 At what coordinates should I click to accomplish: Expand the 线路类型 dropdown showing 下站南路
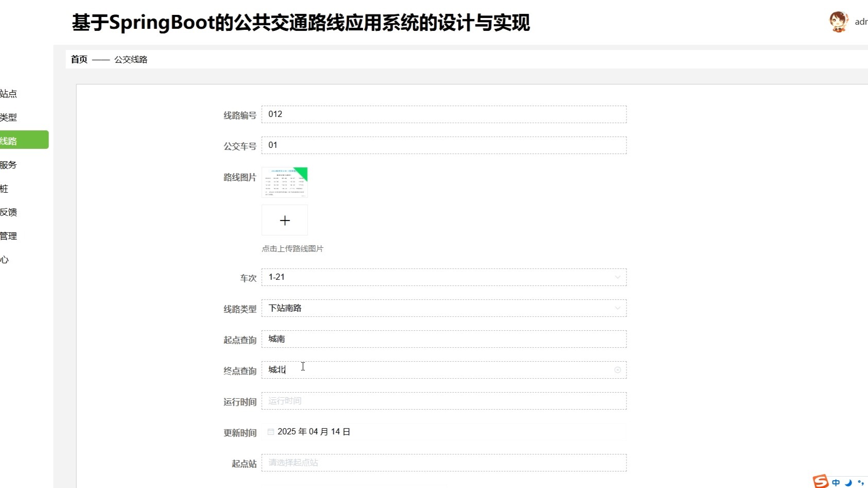click(444, 308)
